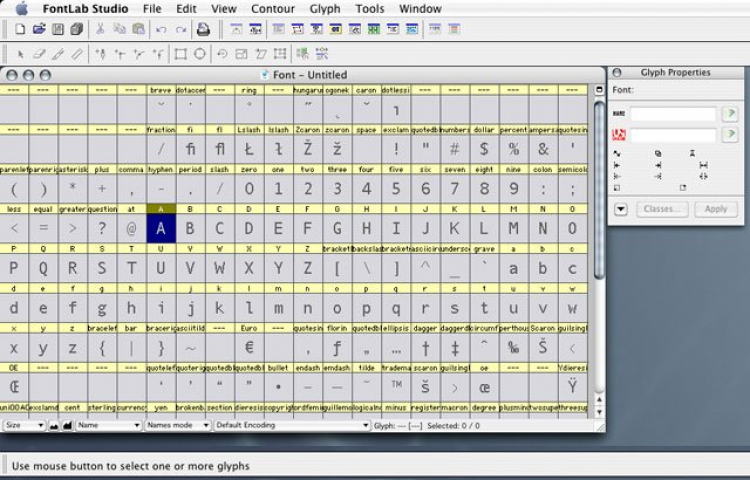Select the Rotate transform tool

[x=222, y=54]
